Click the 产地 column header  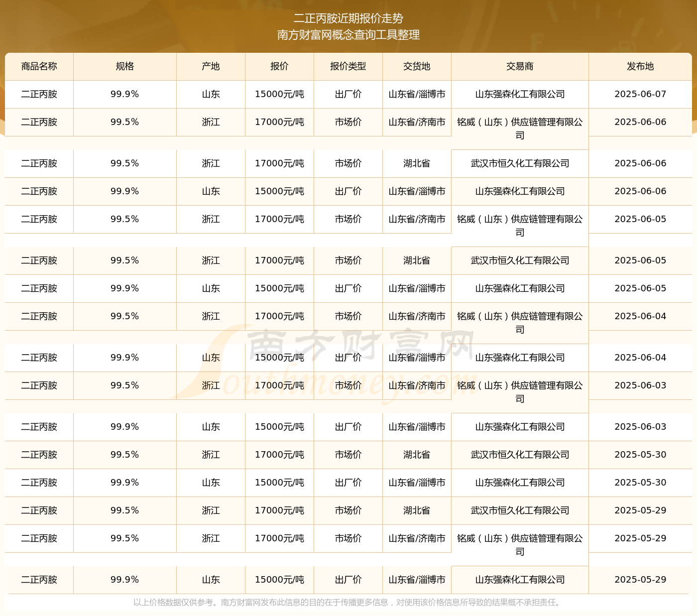tap(211, 66)
